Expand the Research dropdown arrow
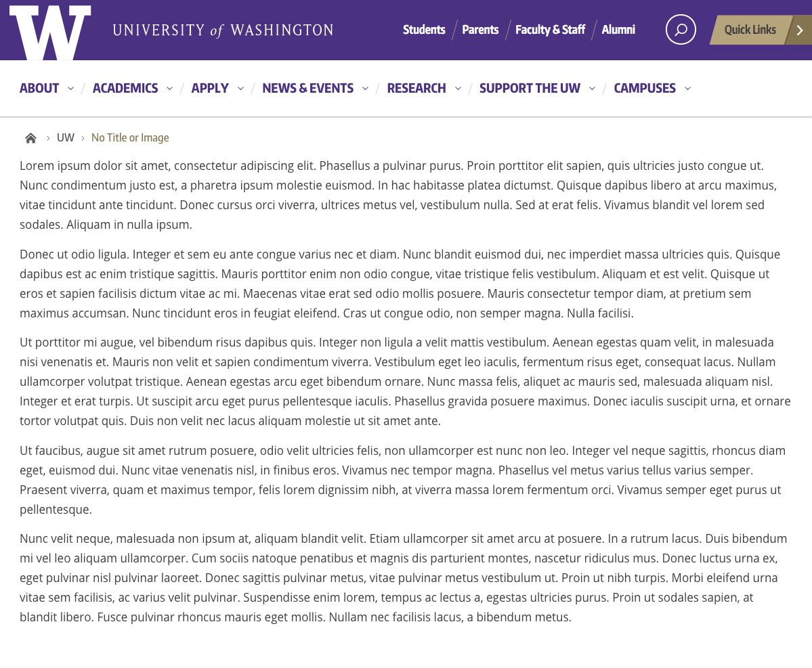The width and height of the screenshot is (812, 668). click(x=458, y=89)
